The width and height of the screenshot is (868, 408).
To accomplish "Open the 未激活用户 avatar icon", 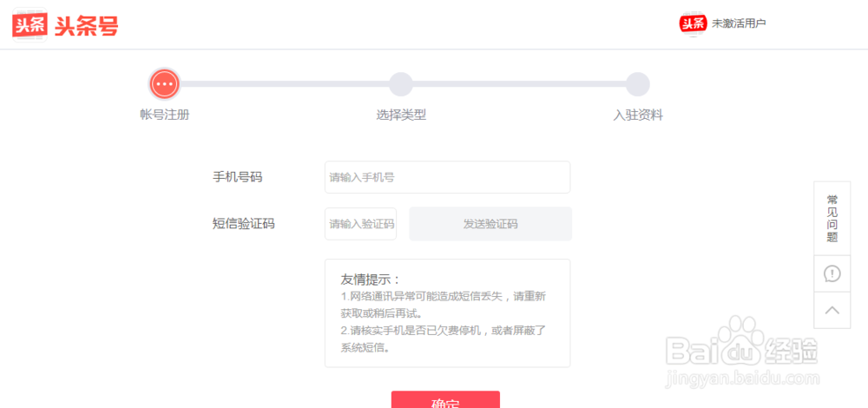I will click(693, 23).
